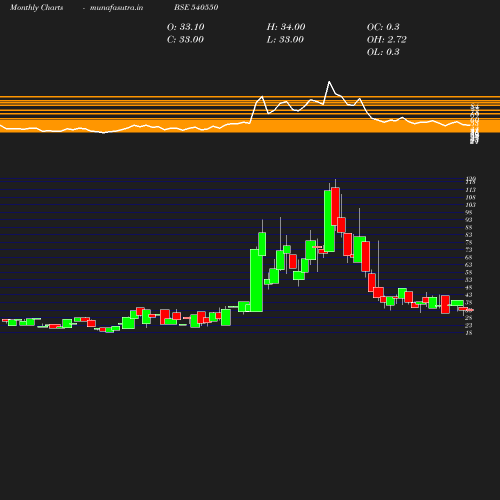Click the 23 price axis label
This screenshot has width=500, height=500.
[469, 325]
